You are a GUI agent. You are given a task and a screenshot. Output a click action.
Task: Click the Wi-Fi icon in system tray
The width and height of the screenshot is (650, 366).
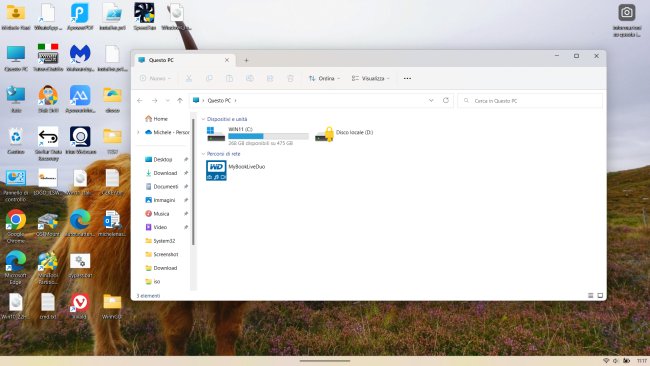606,361
